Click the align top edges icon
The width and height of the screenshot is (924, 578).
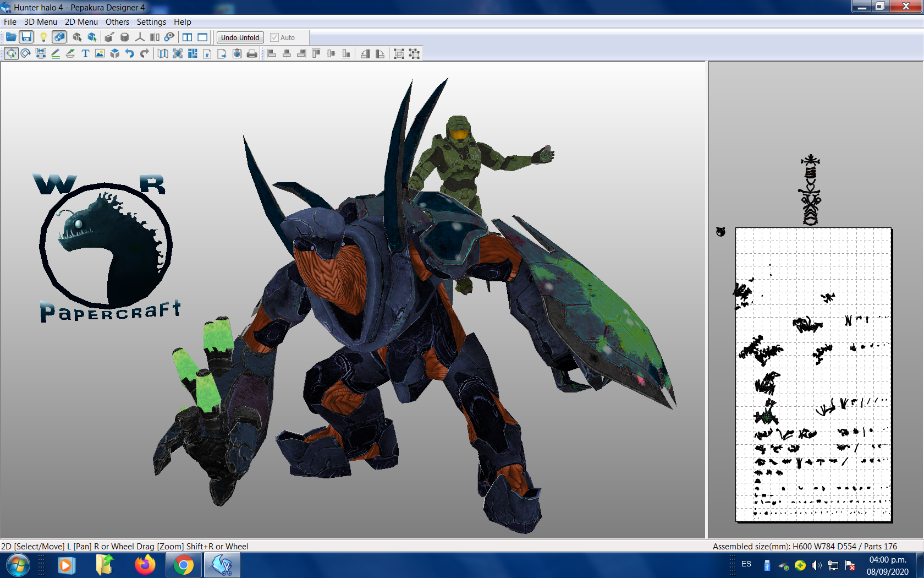pos(316,53)
